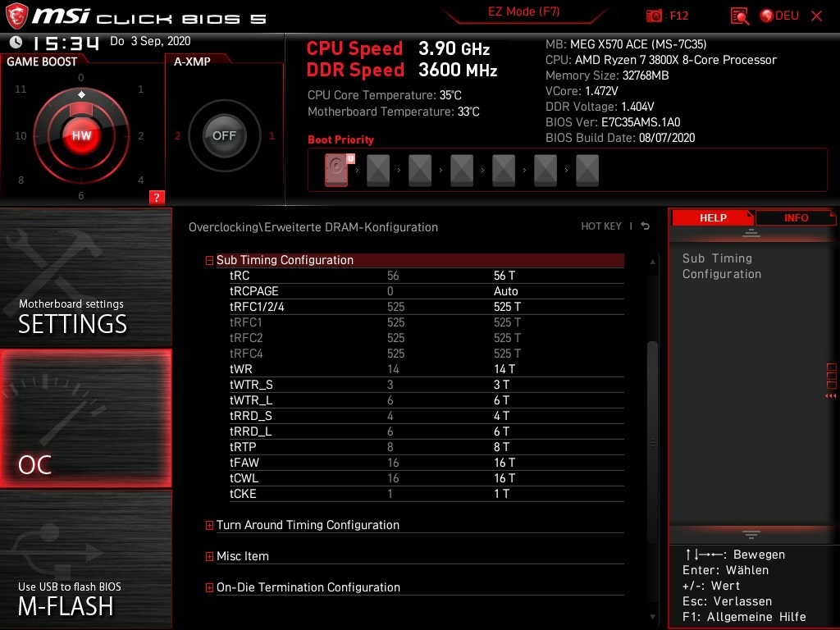
Task: Click the help panel bottom grip handle
Action: 751,535
